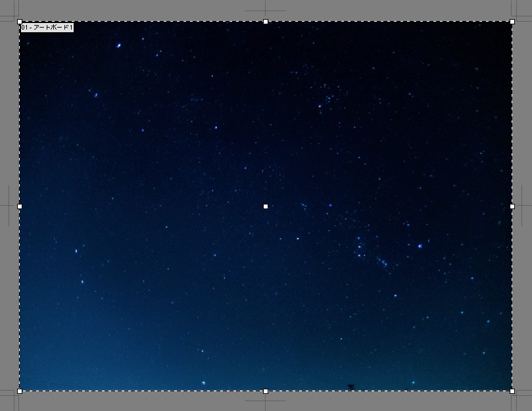Click the center crop mark right of artboard

[x=523, y=206]
